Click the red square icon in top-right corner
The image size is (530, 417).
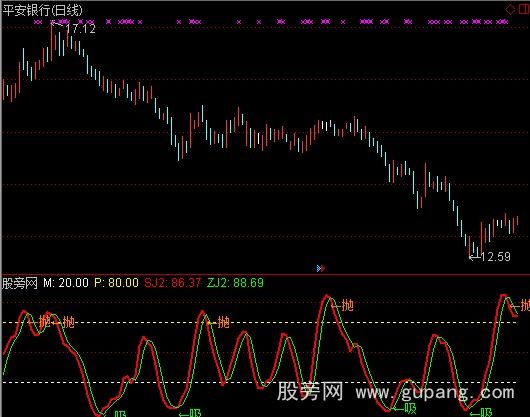(x=524, y=9)
